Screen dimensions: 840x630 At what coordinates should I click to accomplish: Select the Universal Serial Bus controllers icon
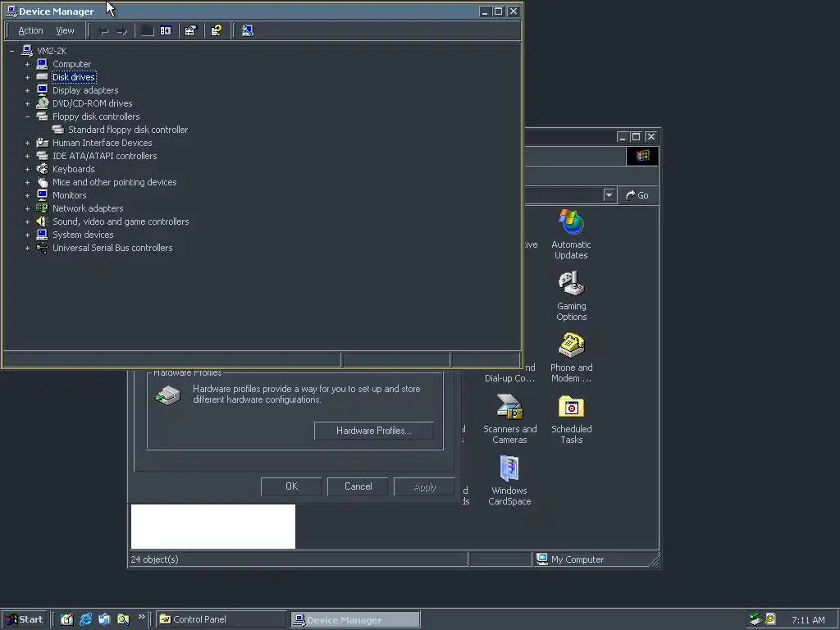[x=43, y=248]
